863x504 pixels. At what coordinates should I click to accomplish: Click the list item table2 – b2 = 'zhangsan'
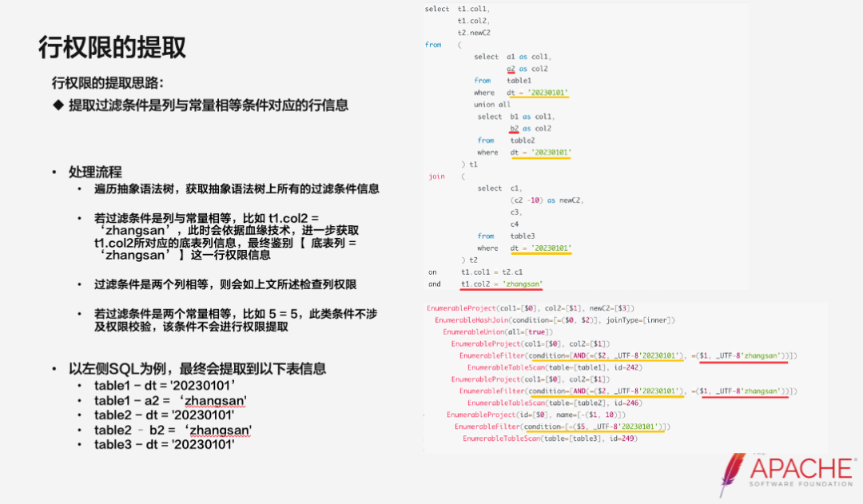pos(173,430)
